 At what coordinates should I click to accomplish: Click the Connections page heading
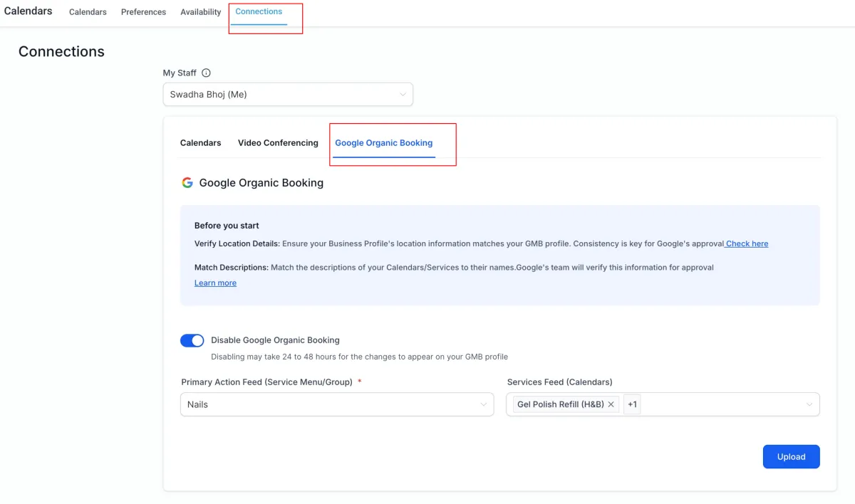tap(61, 52)
